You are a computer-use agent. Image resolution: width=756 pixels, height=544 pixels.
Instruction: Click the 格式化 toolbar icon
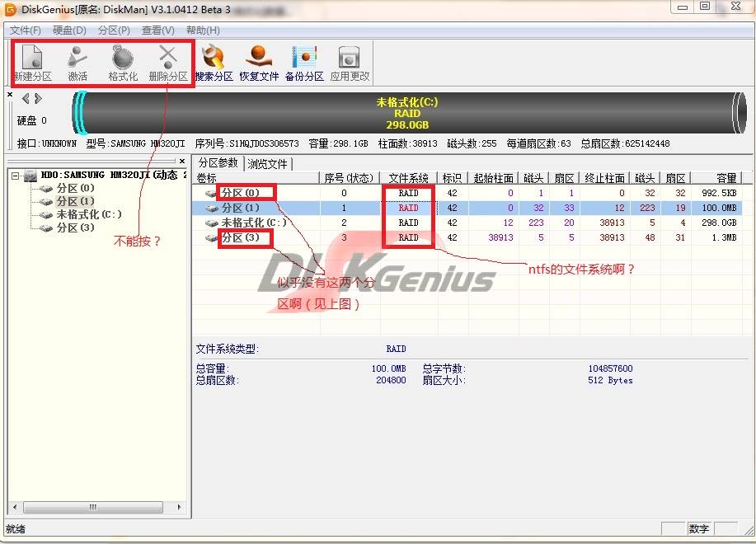tap(123, 63)
